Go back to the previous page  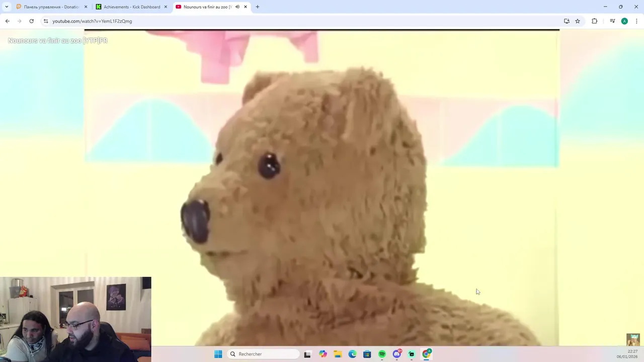(7, 21)
